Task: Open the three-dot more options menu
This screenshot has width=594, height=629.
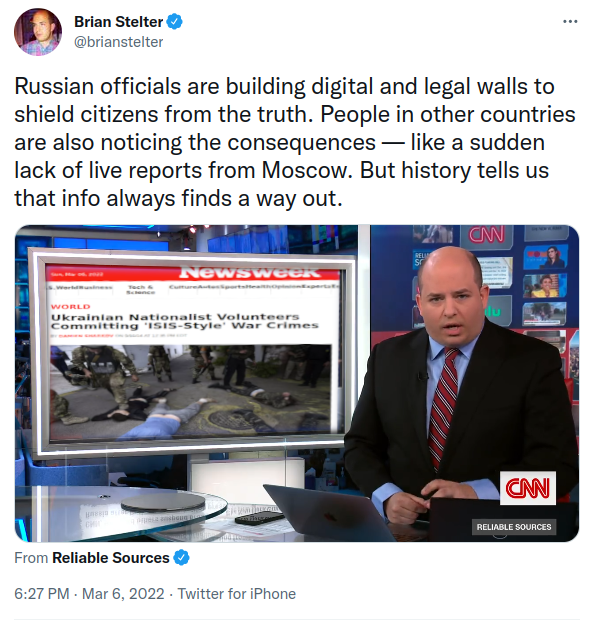Action: tap(570, 21)
